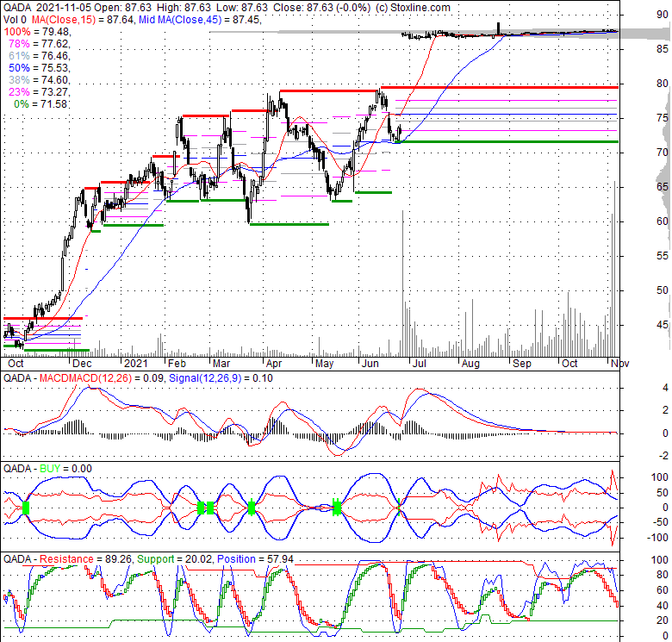
Task: Click the '45' price axis label
Action: coord(663,325)
